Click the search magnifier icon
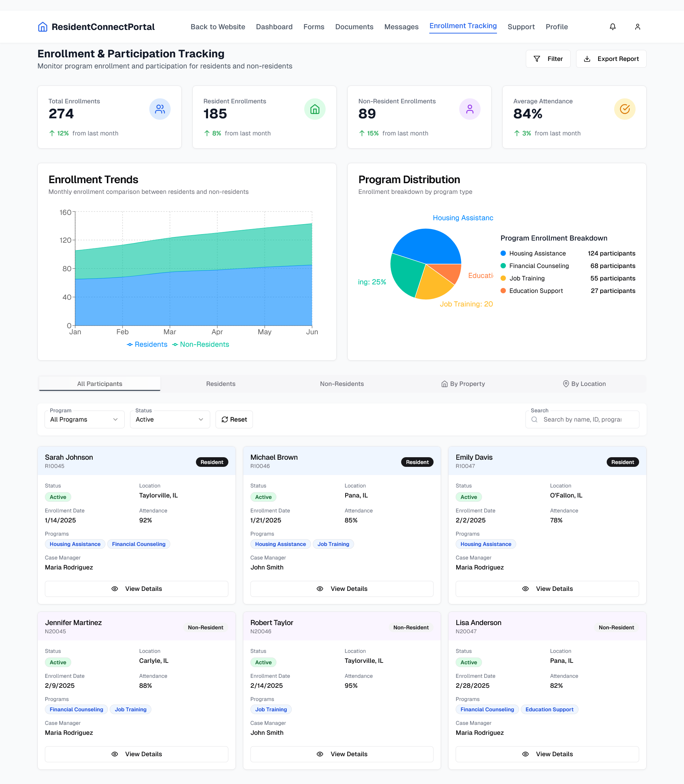Screen dimensions: 684x784 534,419
